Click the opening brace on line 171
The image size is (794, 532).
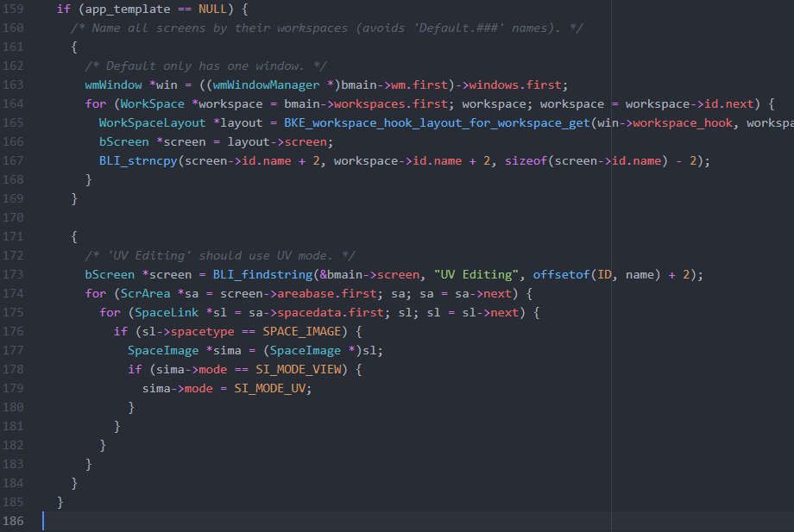pos(74,236)
